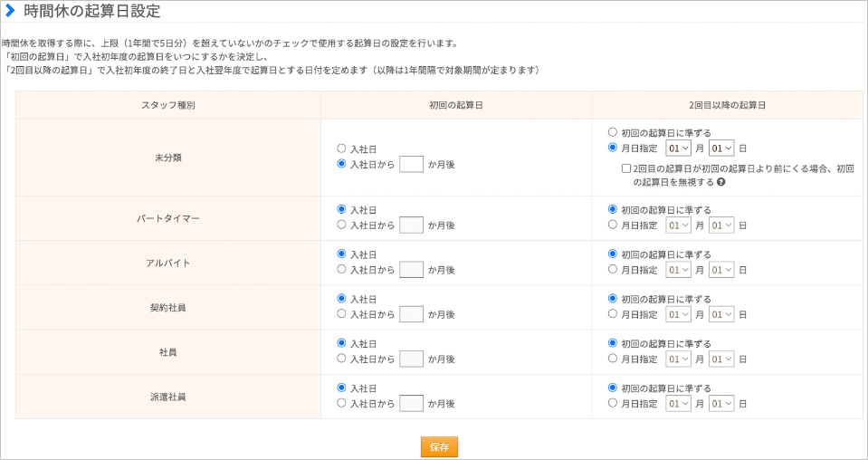This screenshot has width=868, height=460.
Task: Check the ignore first start date checkbox
Action: click(x=626, y=168)
